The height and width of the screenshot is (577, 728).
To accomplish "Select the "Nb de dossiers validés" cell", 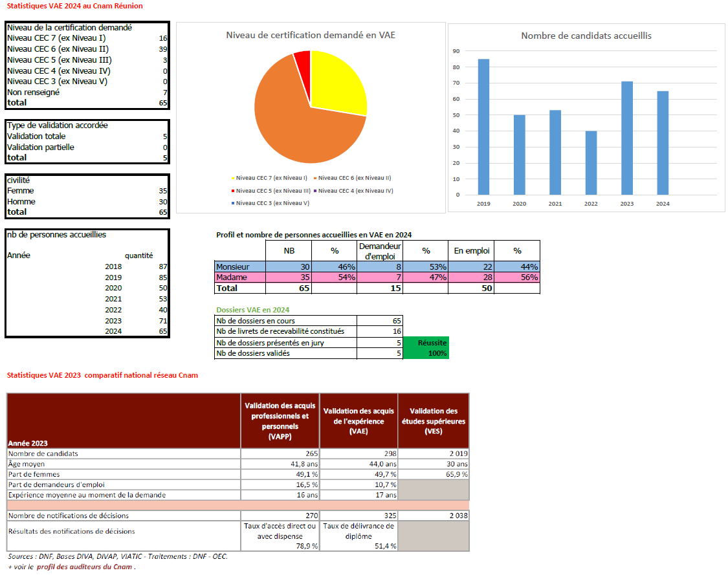I will tap(285, 353).
